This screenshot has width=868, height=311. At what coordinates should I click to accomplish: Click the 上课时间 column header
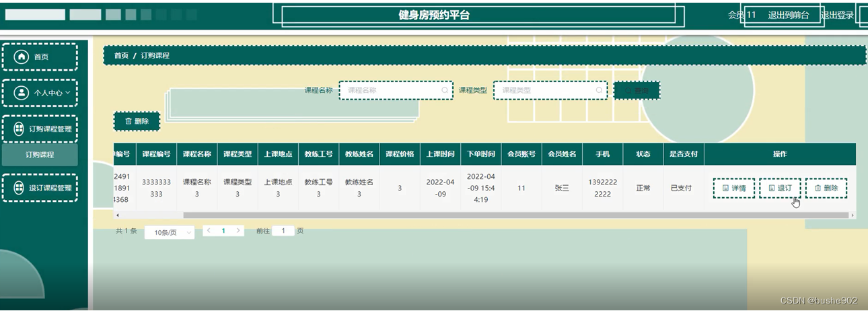(x=440, y=154)
